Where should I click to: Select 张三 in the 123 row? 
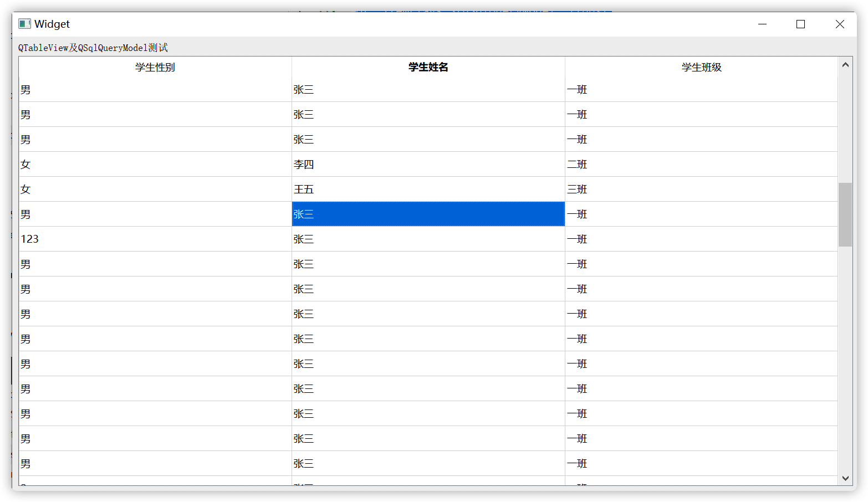pos(428,239)
